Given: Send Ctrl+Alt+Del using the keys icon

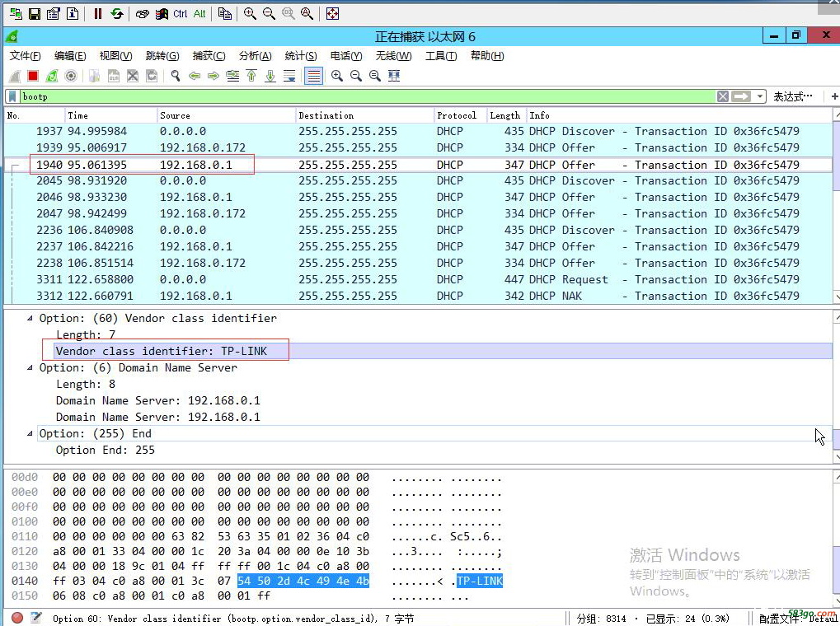Looking at the screenshot, I should pos(142,14).
